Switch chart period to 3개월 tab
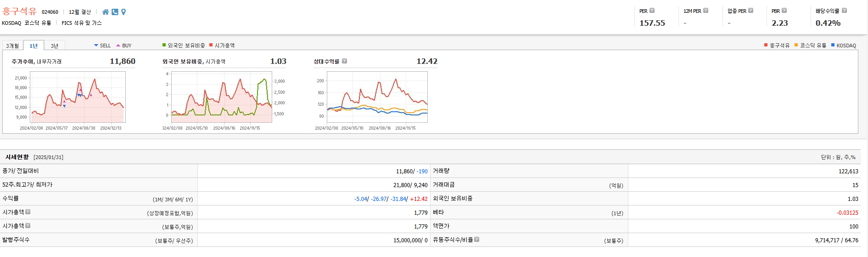 point(12,46)
